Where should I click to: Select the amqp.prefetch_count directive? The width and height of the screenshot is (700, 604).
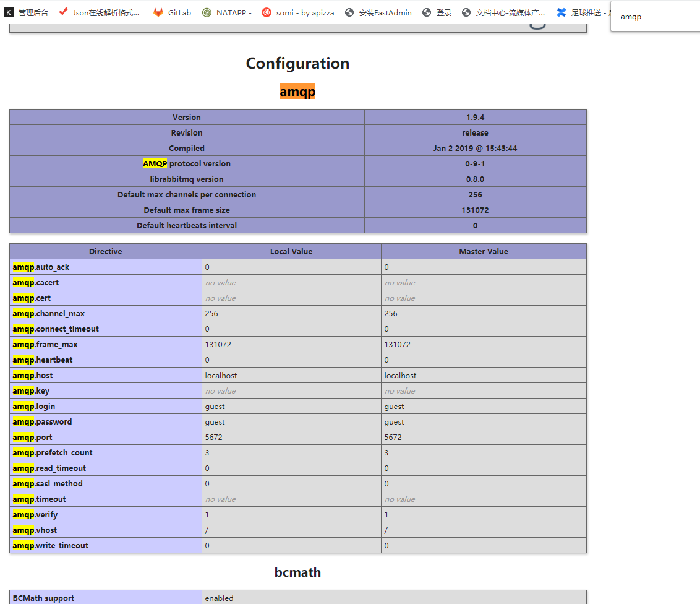coord(53,452)
